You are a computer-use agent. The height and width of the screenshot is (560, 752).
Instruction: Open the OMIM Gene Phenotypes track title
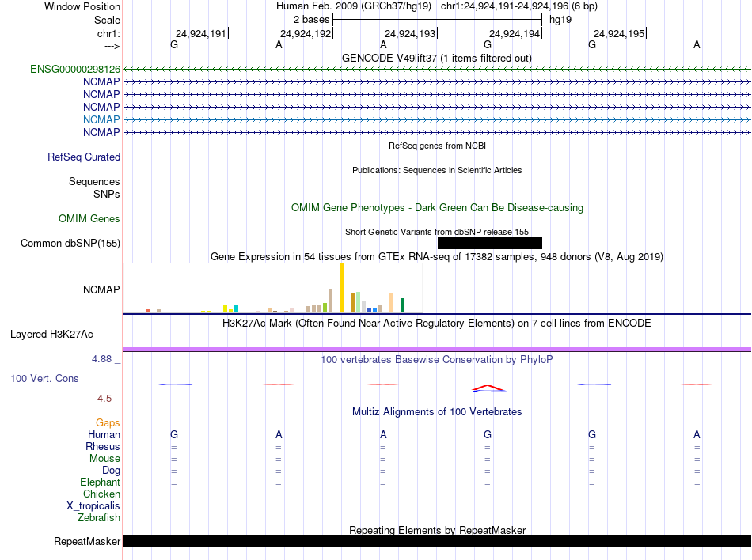click(437, 207)
